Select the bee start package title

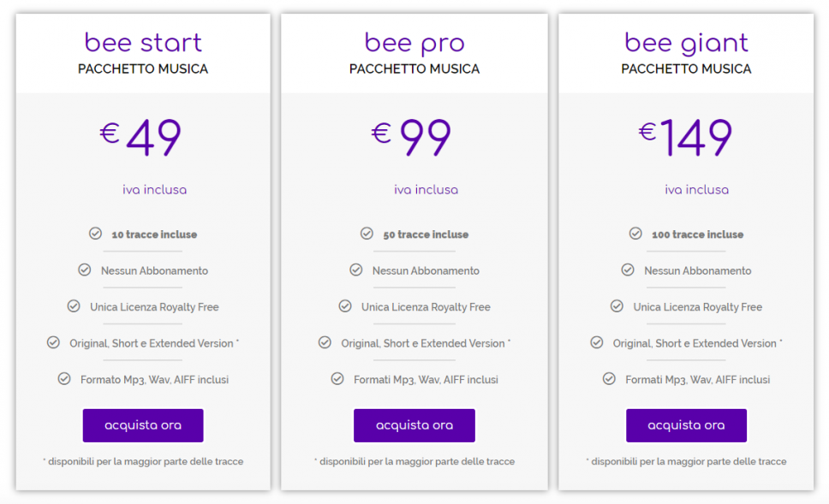(x=143, y=42)
